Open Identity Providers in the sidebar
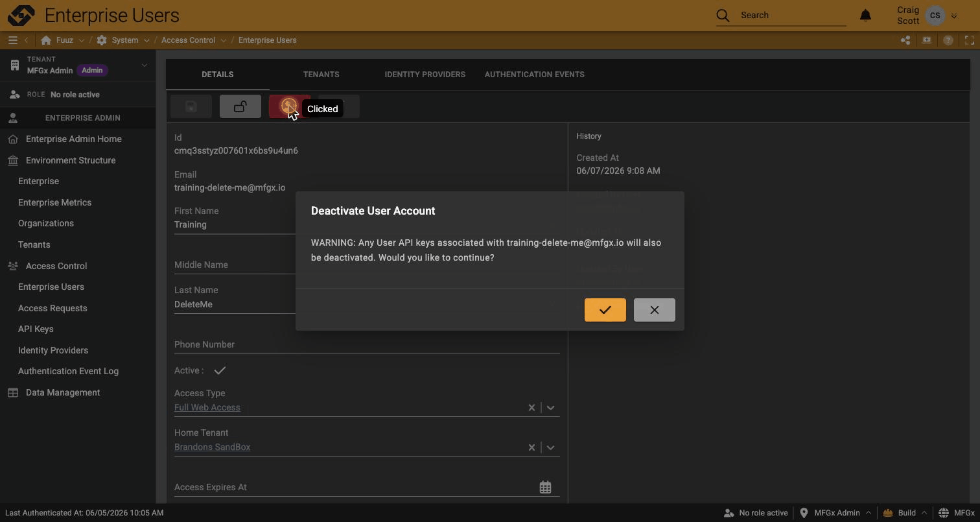The image size is (980, 522). tap(53, 350)
